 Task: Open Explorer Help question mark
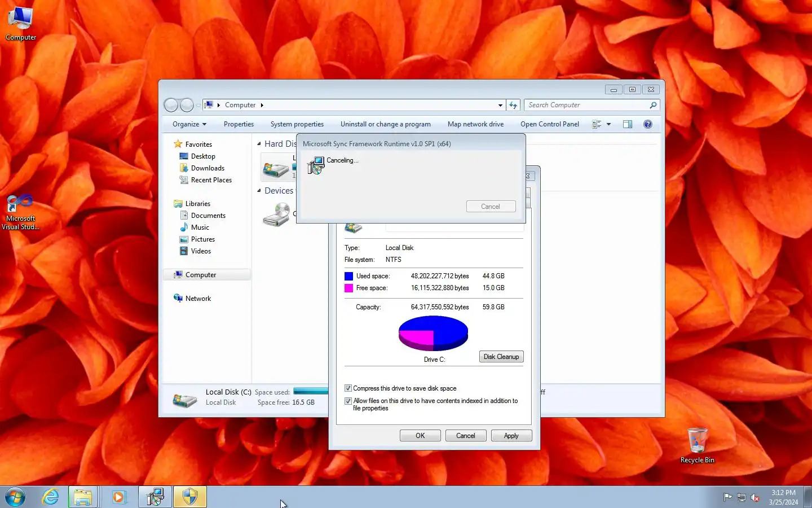coord(648,124)
